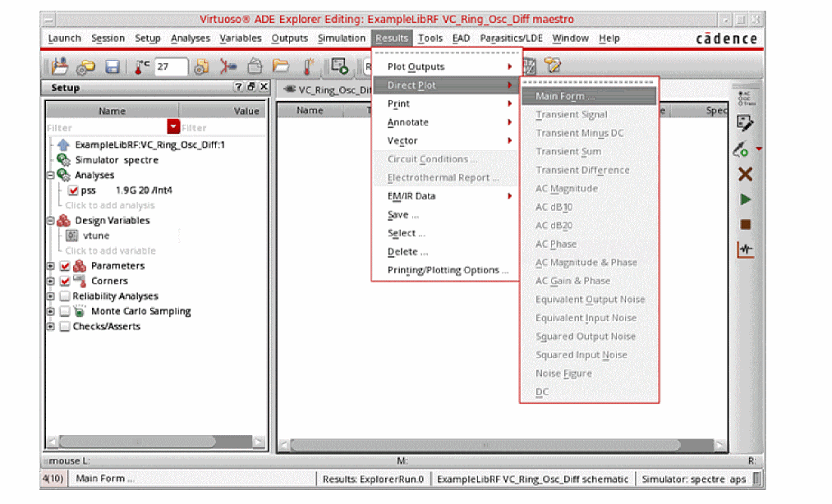Uncheck the Parameters checkbox

[65, 266]
